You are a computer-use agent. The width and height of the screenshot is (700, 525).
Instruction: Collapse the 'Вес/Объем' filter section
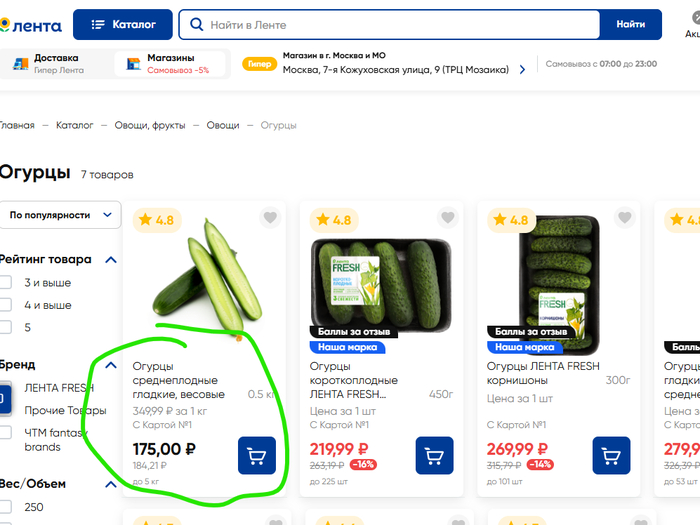111,484
